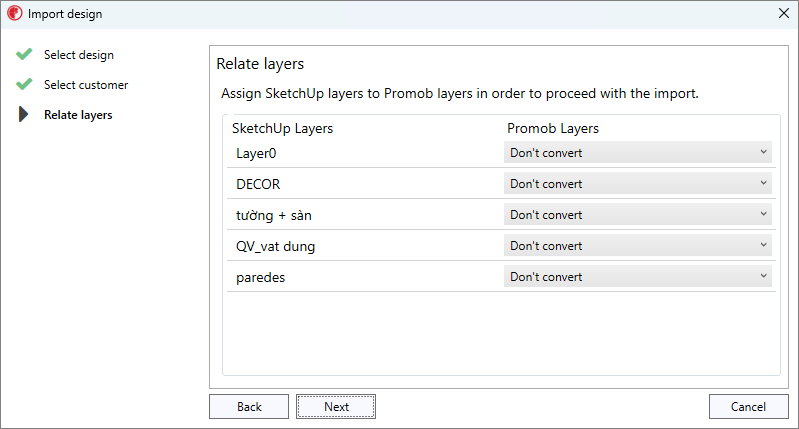Image resolution: width=799 pixels, height=429 pixels.
Task: Open the dropdown for tường + sàn layer
Action: point(638,215)
